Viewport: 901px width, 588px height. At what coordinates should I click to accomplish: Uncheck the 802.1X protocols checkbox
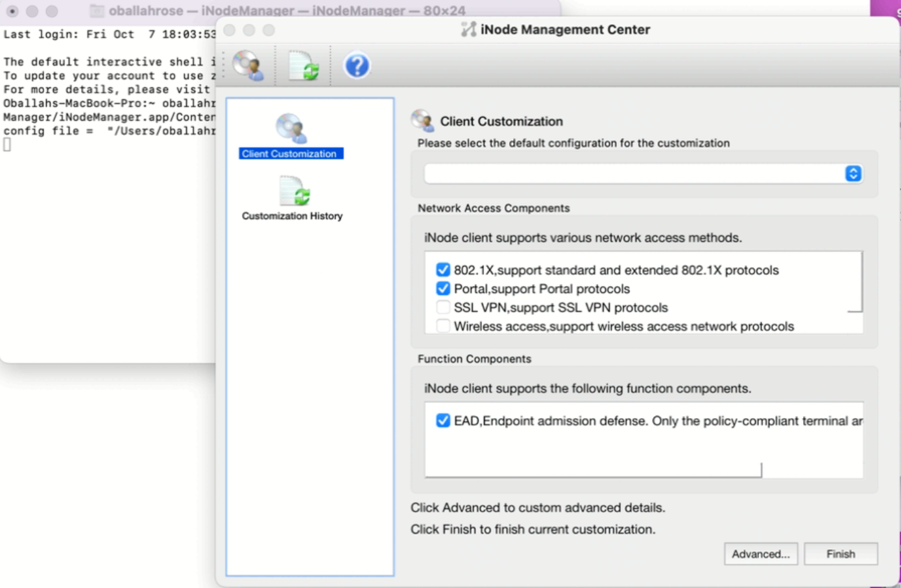click(x=443, y=270)
